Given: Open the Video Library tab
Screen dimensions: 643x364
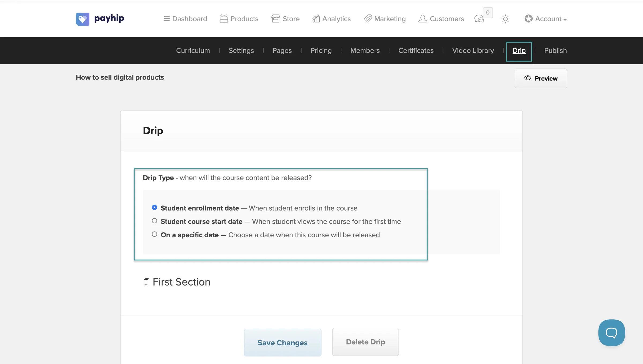Looking at the screenshot, I should coord(473,51).
